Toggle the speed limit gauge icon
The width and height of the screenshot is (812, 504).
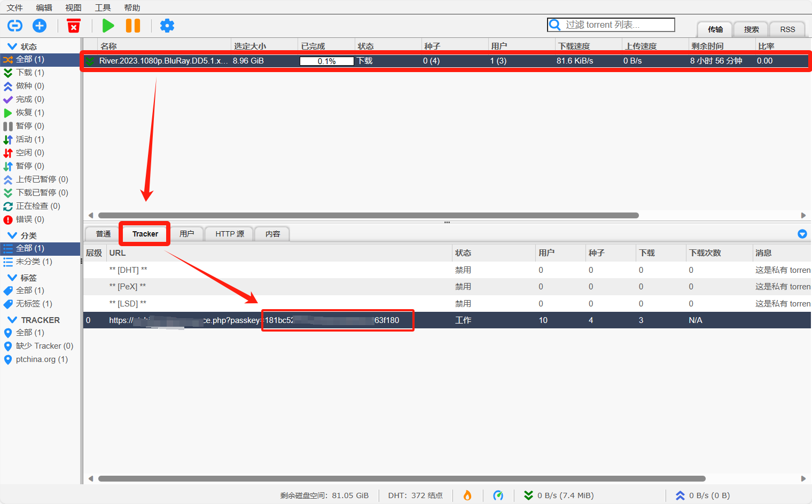[x=498, y=495]
